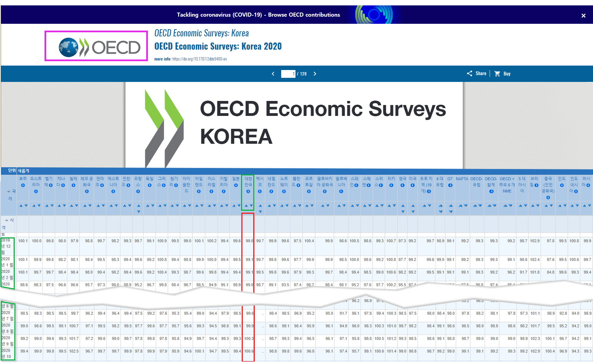Open the info icon under 인도
Image resolution: width=593 pixels, height=364 pixels.
click(562, 185)
